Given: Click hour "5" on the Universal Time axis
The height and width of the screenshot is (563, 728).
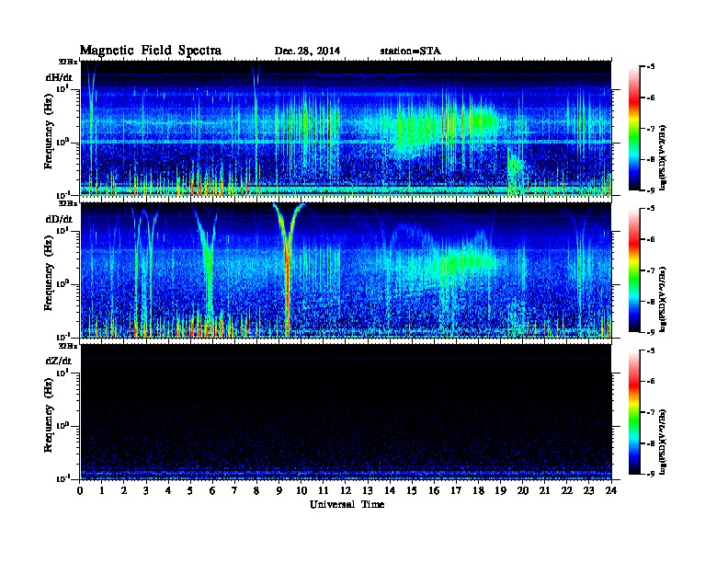Looking at the screenshot, I should 190,491.
